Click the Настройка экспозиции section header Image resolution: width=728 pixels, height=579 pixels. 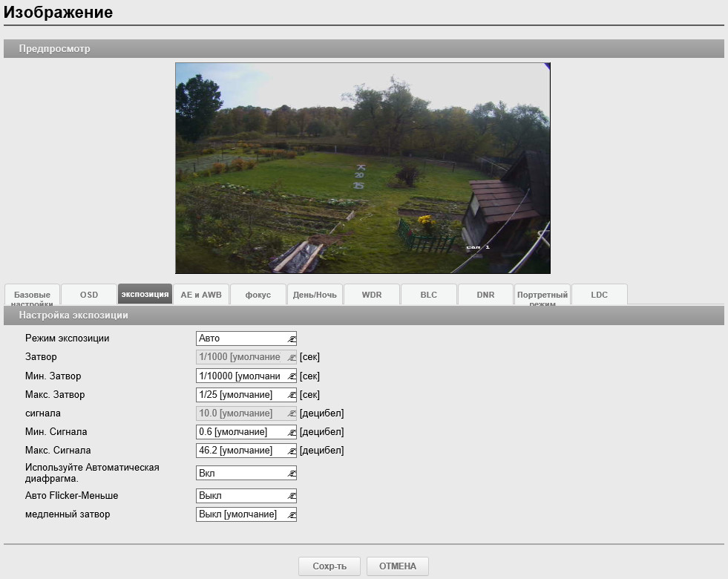(364, 315)
